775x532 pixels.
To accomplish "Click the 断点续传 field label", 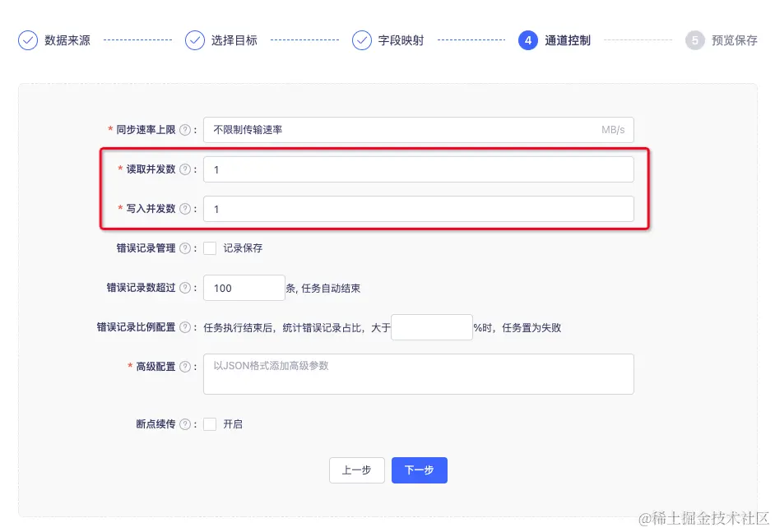I will (x=155, y=424).
